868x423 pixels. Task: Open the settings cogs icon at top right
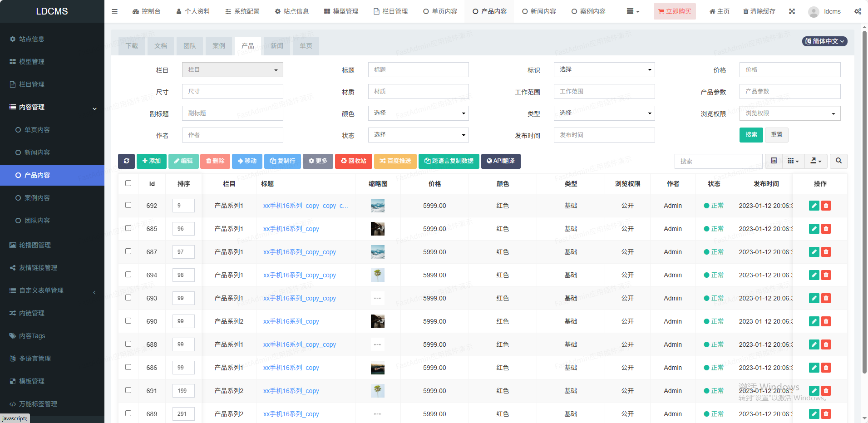click(x=858, y=11)
